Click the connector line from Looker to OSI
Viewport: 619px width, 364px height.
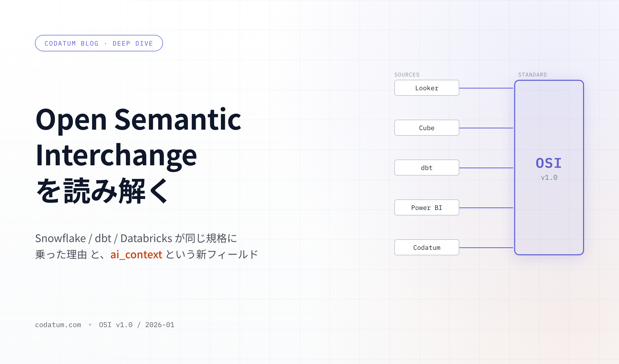tap(486, 88)
